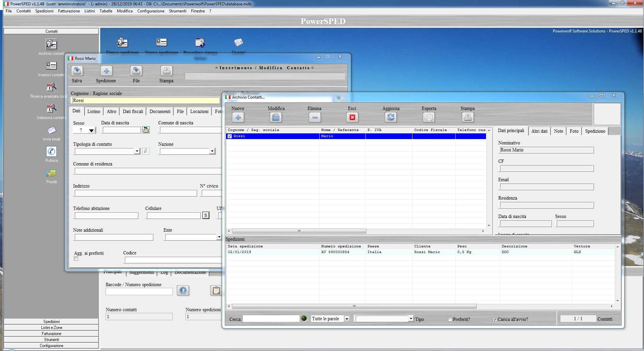This screenshot has height=351, width=644.
Task: Toggle Carica all'avvio? checkbox
Action: click(495, 320)
